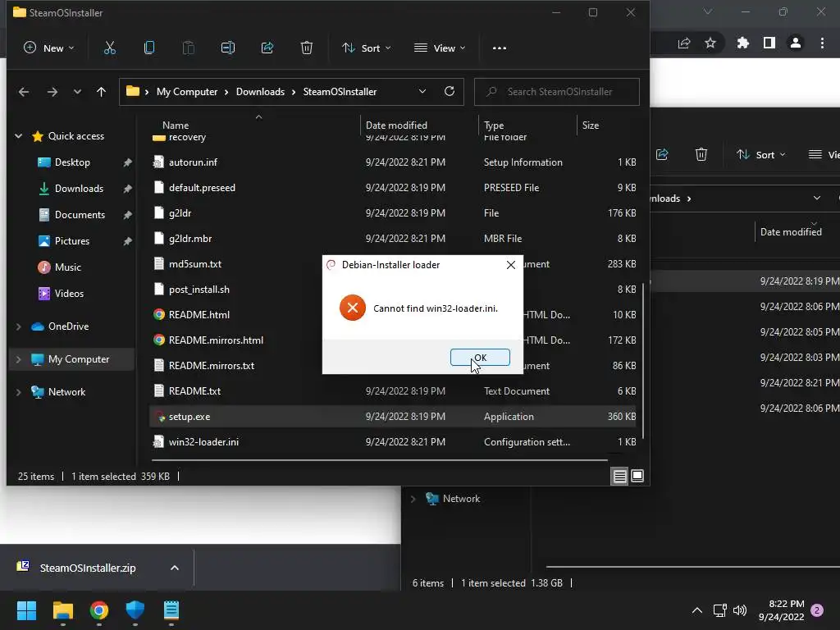This screenshot has width=840, height=630.
Task: Open Windows Security shield in taskbar
Action: click(135, 610)
